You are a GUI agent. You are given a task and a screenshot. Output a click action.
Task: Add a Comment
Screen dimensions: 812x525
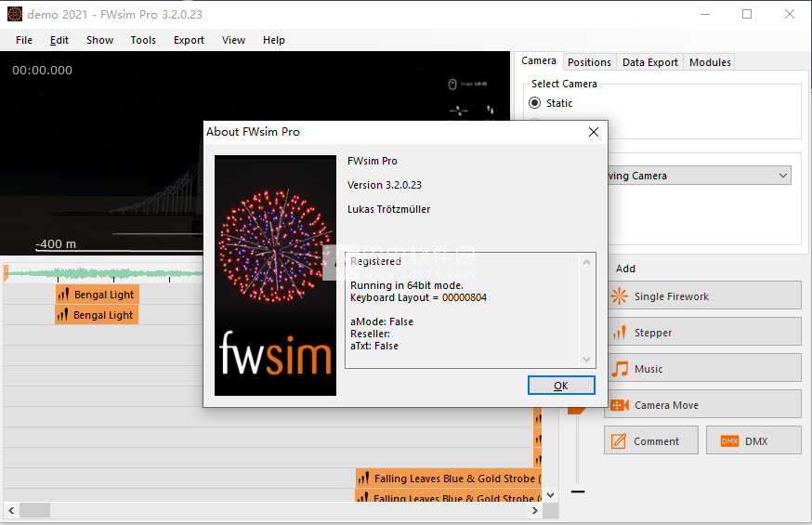651,441
